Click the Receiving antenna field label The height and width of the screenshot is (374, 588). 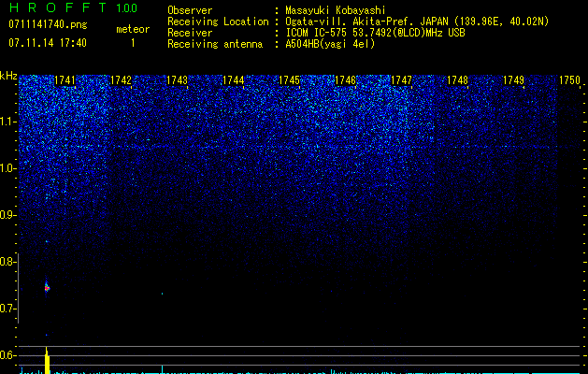[215, 44]
